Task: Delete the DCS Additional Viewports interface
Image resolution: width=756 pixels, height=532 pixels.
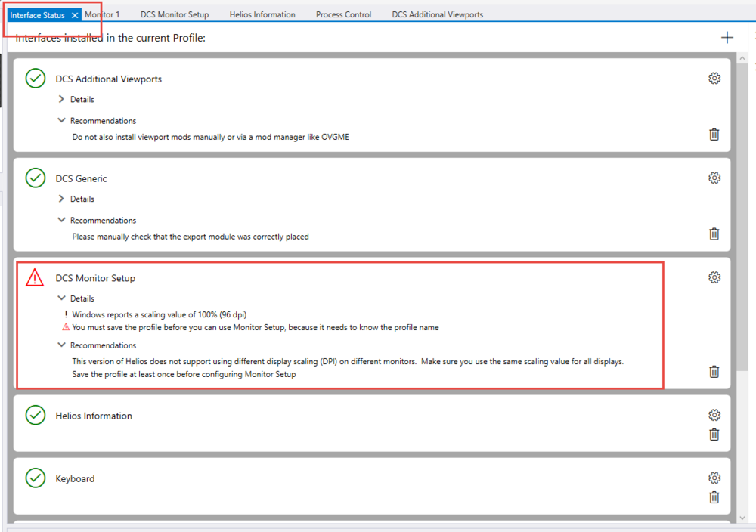Action: 714,135
